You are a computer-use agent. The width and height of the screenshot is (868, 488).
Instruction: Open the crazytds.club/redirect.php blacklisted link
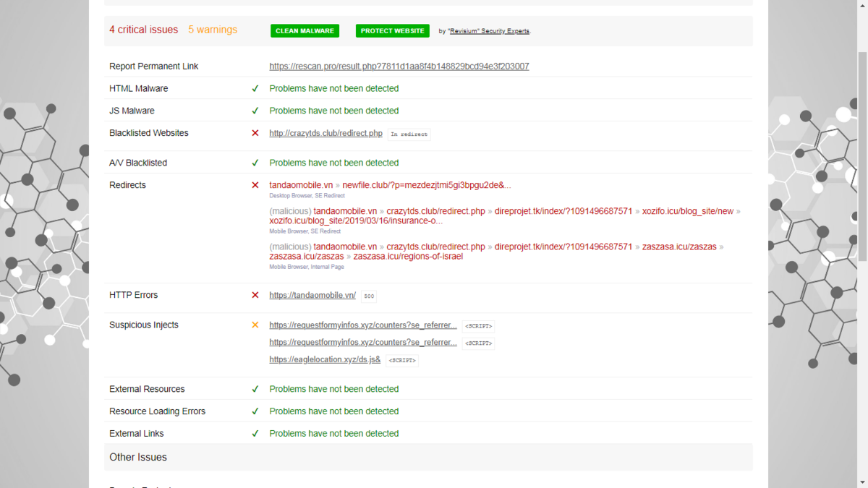tap(325, 134)
